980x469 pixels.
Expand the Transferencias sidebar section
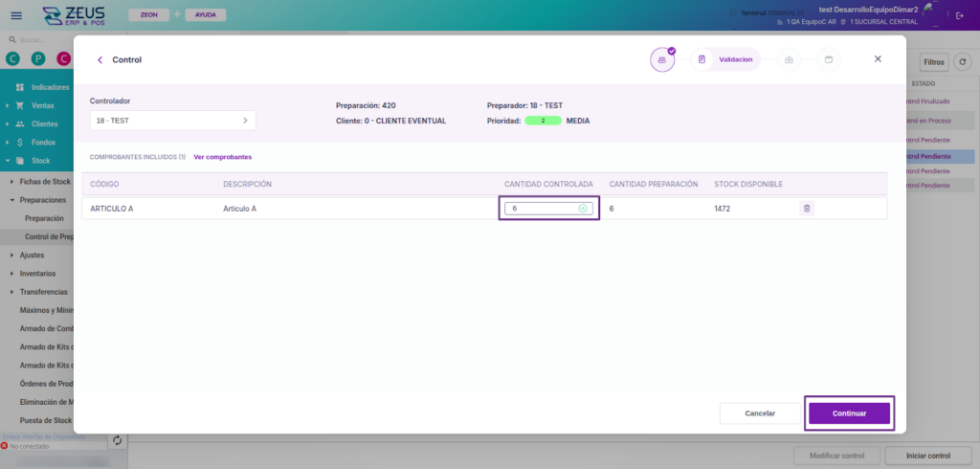pos(43,291)
